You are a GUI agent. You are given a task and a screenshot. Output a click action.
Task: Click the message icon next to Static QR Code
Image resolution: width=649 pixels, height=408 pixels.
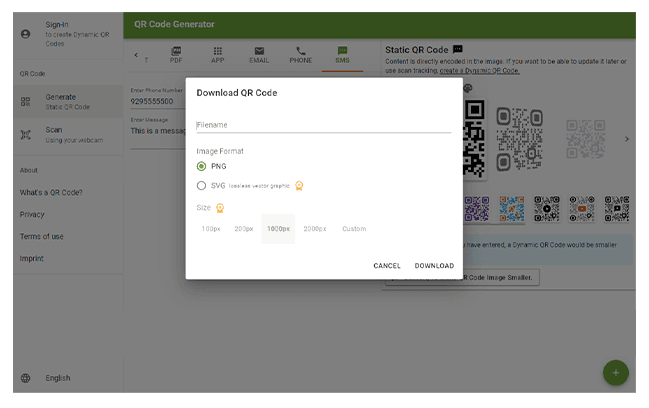457,49
